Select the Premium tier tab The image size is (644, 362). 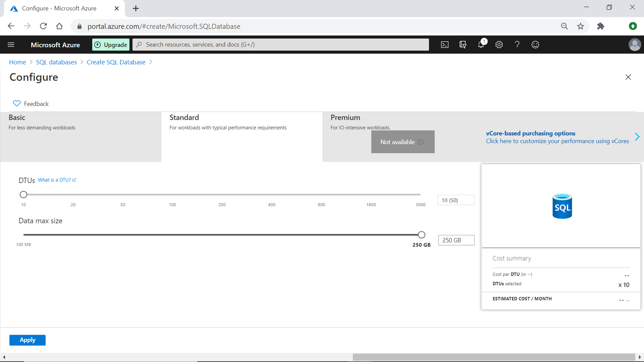[x=345, y=118]
